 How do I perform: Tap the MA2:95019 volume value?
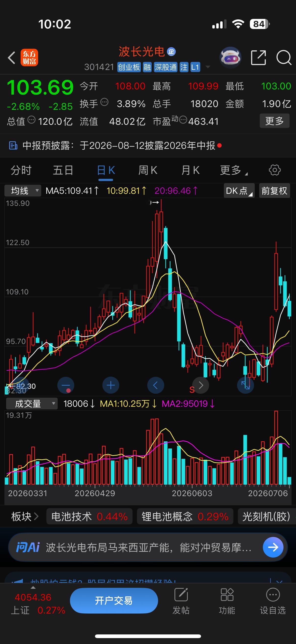[x=188, y=404]
